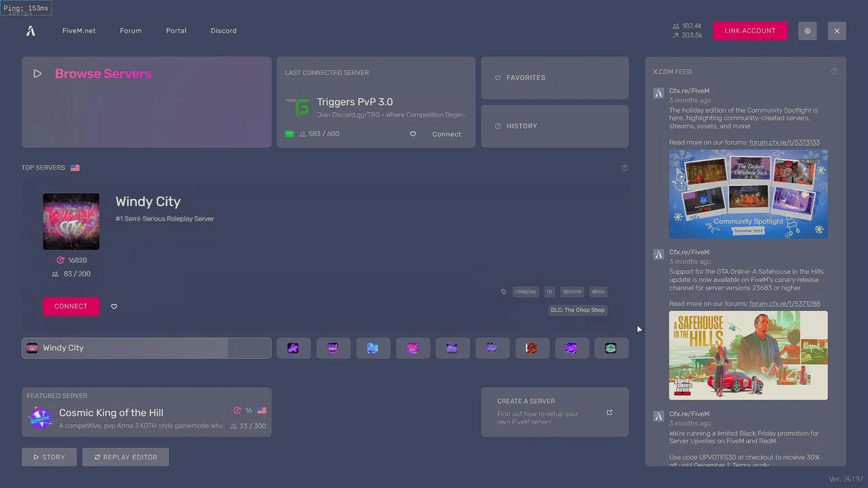
Task: Click the play icon beside Browse Servers
Action: point(37,74)
